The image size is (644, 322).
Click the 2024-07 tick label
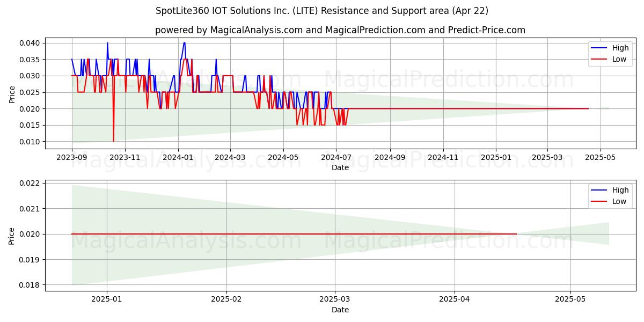336,157
